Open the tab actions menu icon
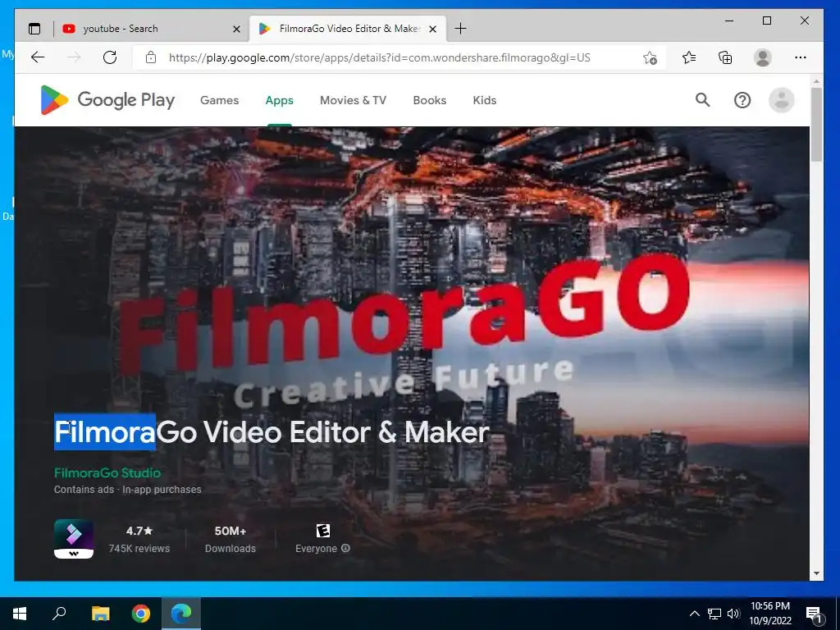Screen dimensions: 840x630 [34, 29]
